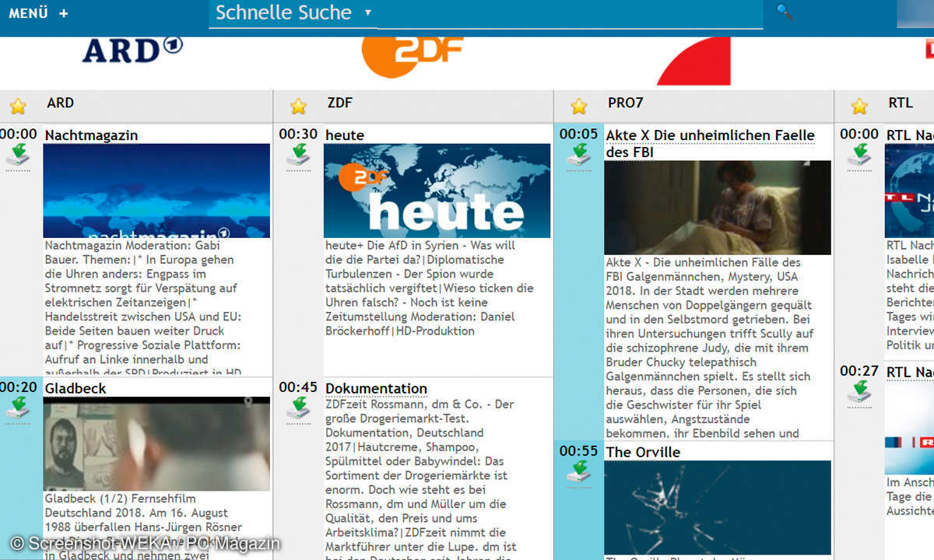Click the 00:30 heute time label
Screen dimensions: 934x560
298,135
